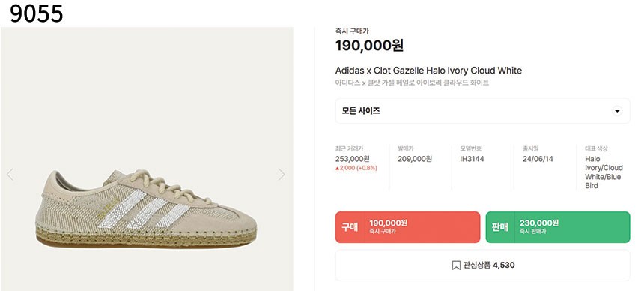Click the bookmark icon beside 관심상품
Viewport: 644px width, 291px height.
(456, 265)
